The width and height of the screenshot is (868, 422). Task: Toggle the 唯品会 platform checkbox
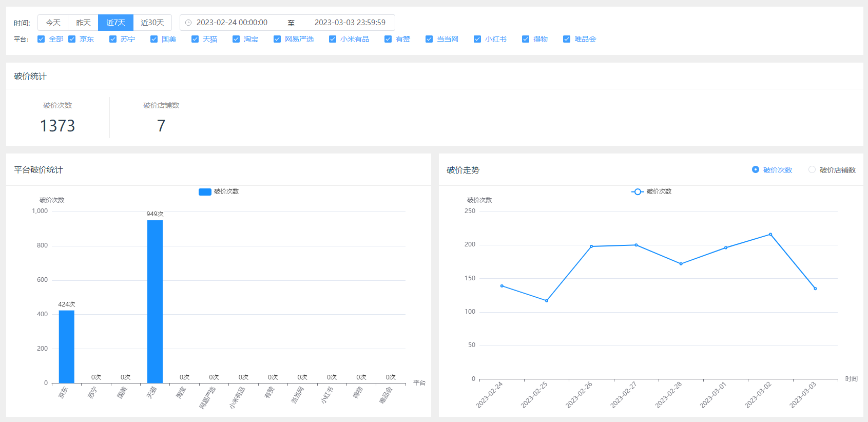pos(567,39)
